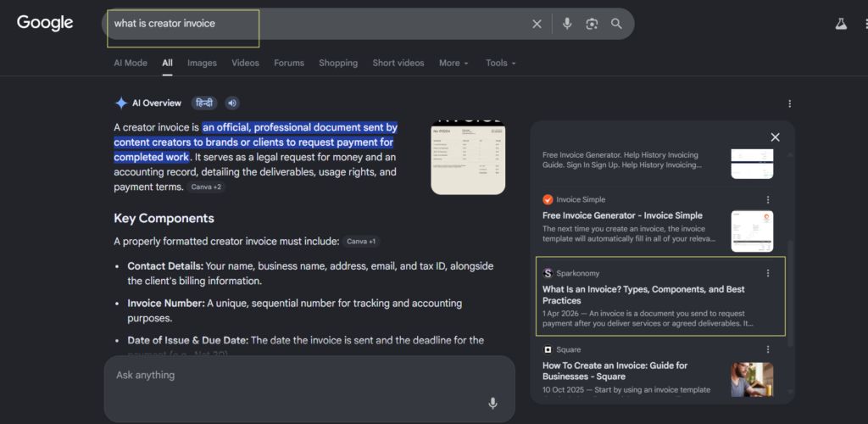Screen dimensions: 868x424
Task: Click the AI Overview label
Action: (x=157, y=103)
